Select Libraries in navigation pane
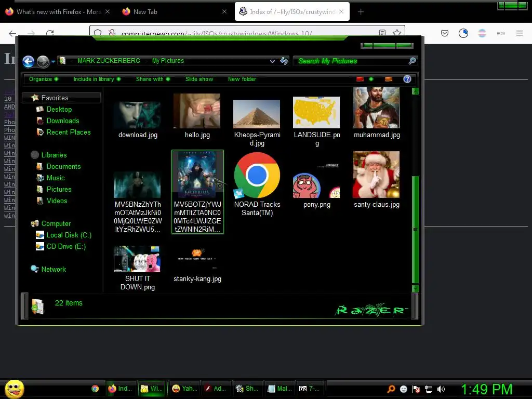This screenshot has height=399, width=532. (x=54, y=155)
